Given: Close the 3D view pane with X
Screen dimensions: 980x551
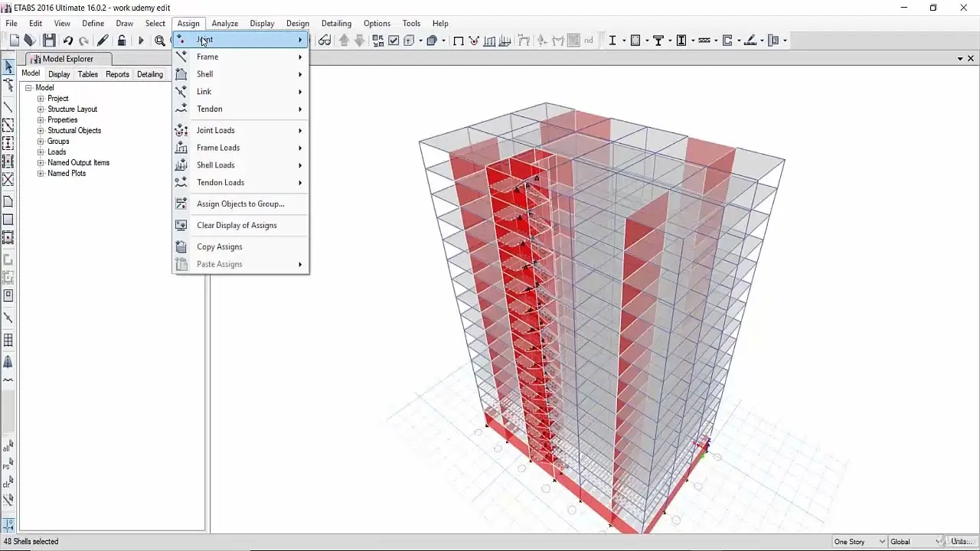Looking at the screenshot, I should (971, 59).
